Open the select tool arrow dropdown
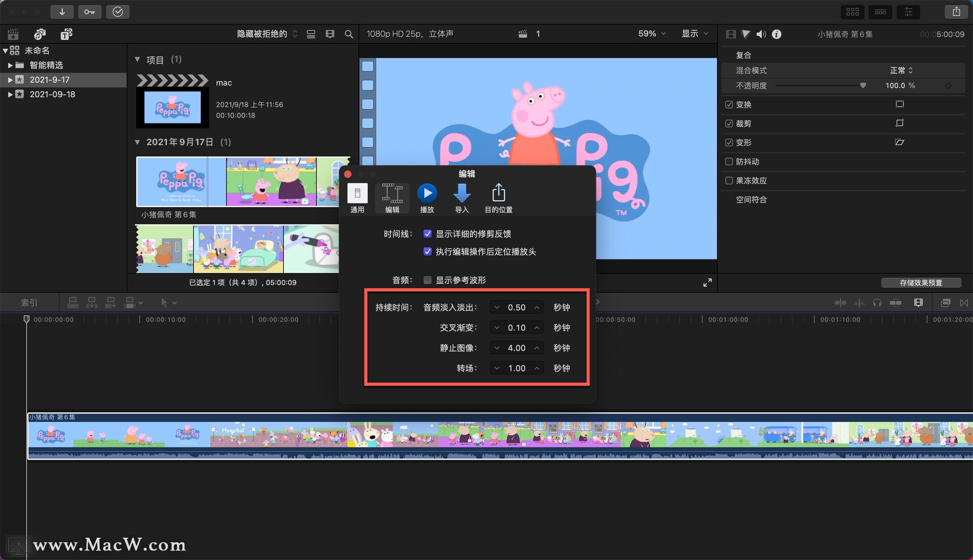The height and width of the screenshot is (560, 973). (168, 303)
